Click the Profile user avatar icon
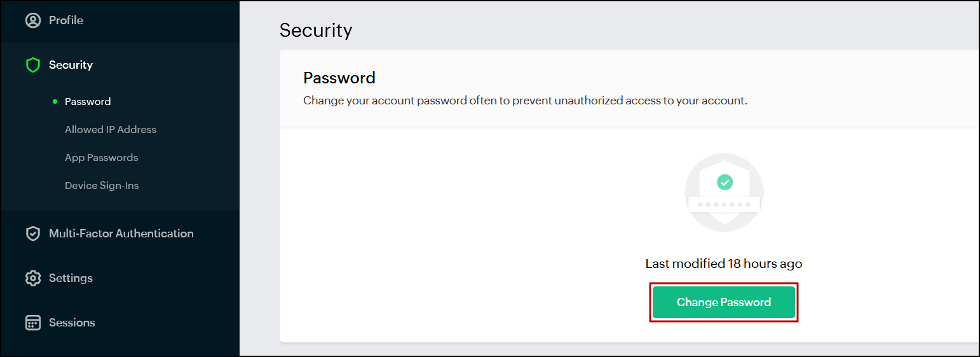 pyautogui.click(x=32, y=20)
